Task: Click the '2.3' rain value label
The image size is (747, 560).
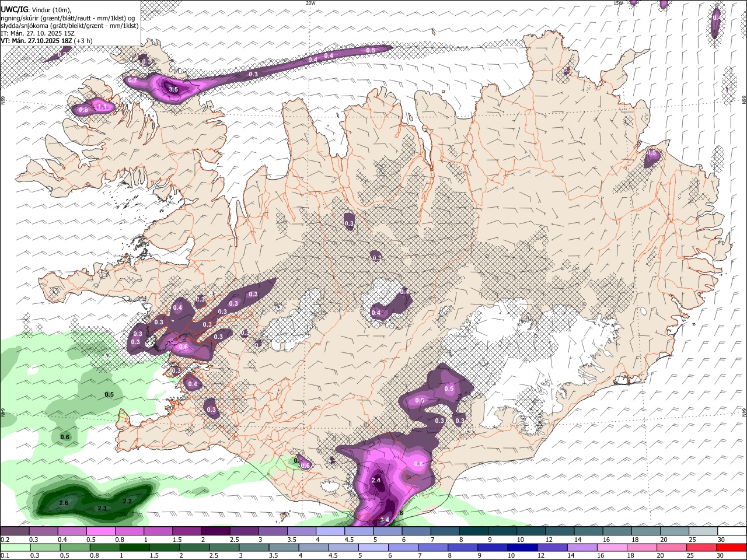Action: (102, 509)
